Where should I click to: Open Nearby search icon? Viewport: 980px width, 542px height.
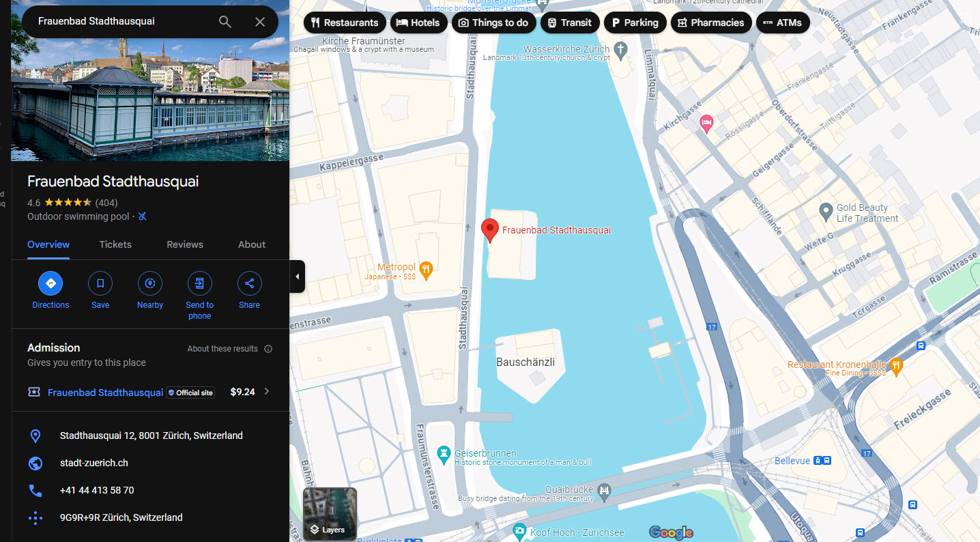pos(150,283)
